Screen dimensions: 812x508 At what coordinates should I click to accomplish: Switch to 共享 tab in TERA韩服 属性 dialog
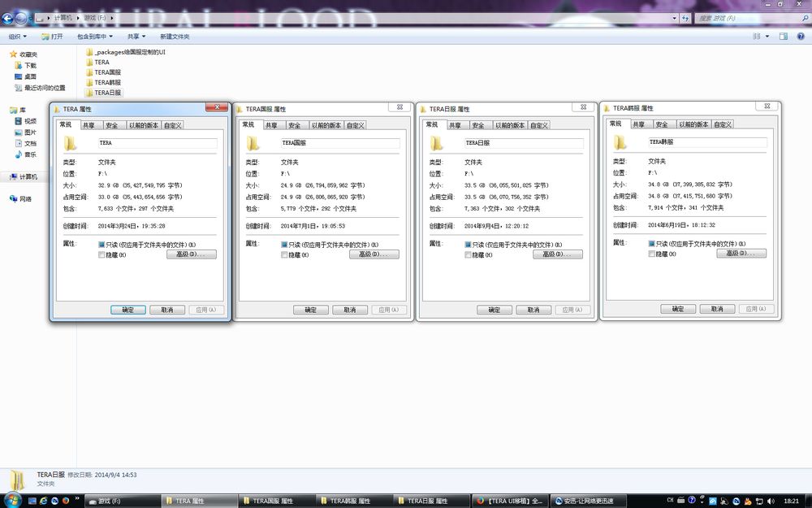pyautogui.click(x=638, y=124)
